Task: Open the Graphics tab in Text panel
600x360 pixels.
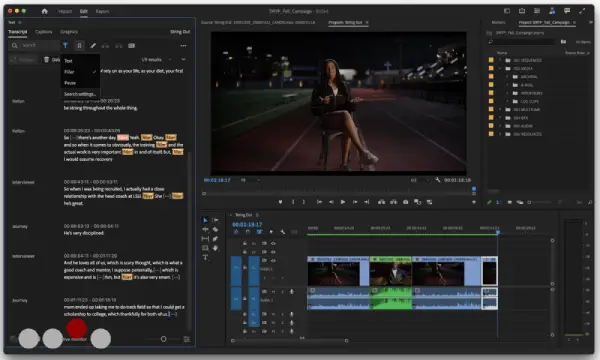Action: pos(69,32)
